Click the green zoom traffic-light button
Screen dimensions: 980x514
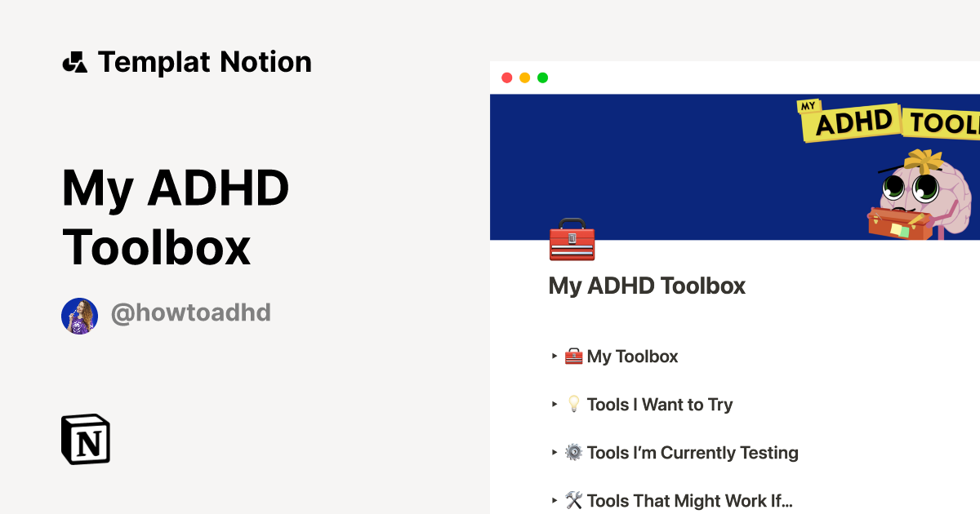point(542,78)
